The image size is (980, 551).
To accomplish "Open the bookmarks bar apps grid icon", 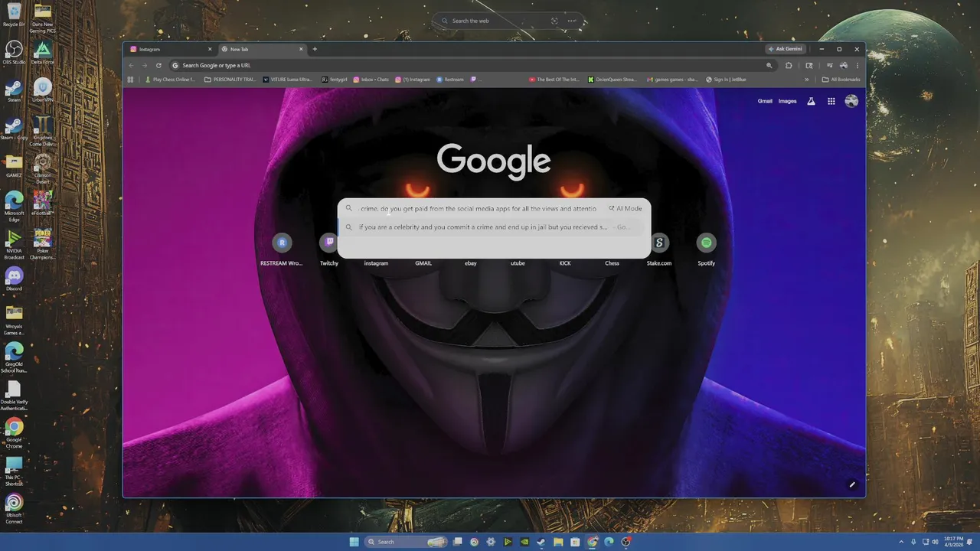I will click(x=130, y=80).
